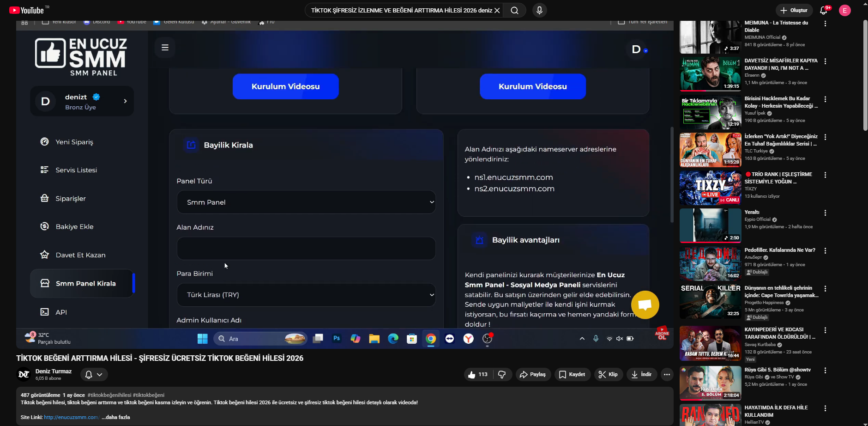
Task: Expand description with ...daha fazla
Action: 116,417
